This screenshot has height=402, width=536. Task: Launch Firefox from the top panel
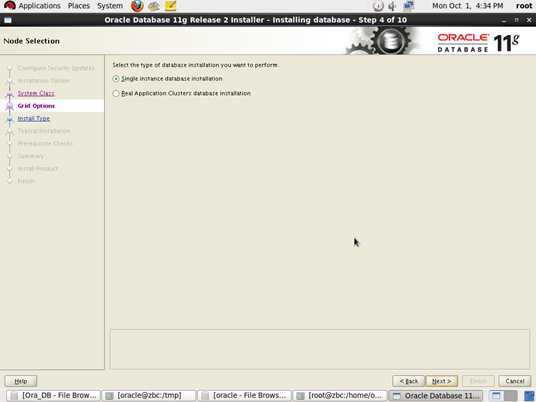tap(137, 6)
